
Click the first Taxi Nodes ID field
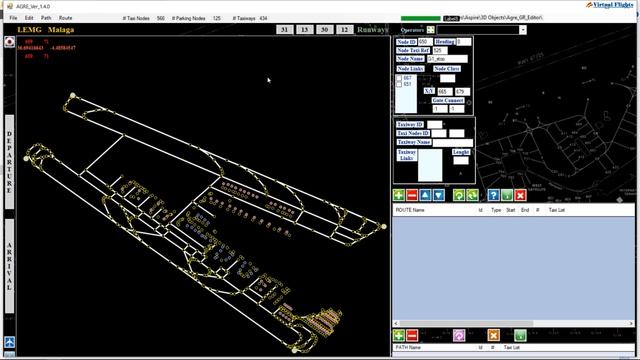coord(439,133)
